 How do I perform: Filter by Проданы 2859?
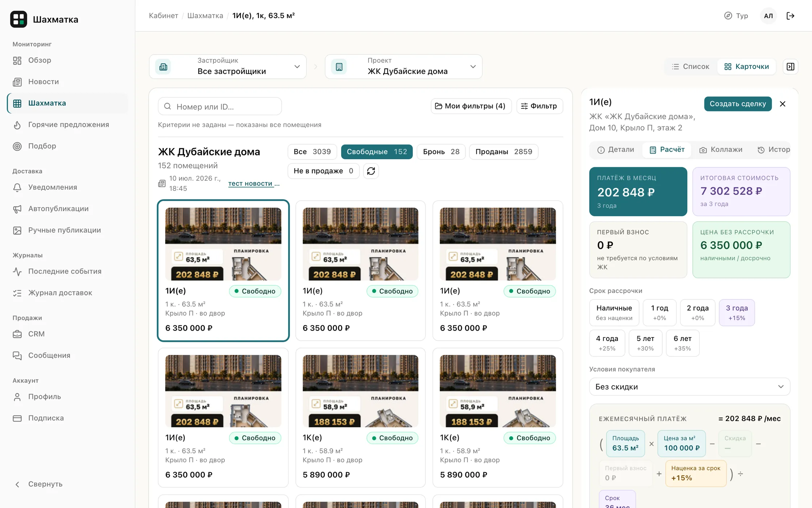[504, 152]
